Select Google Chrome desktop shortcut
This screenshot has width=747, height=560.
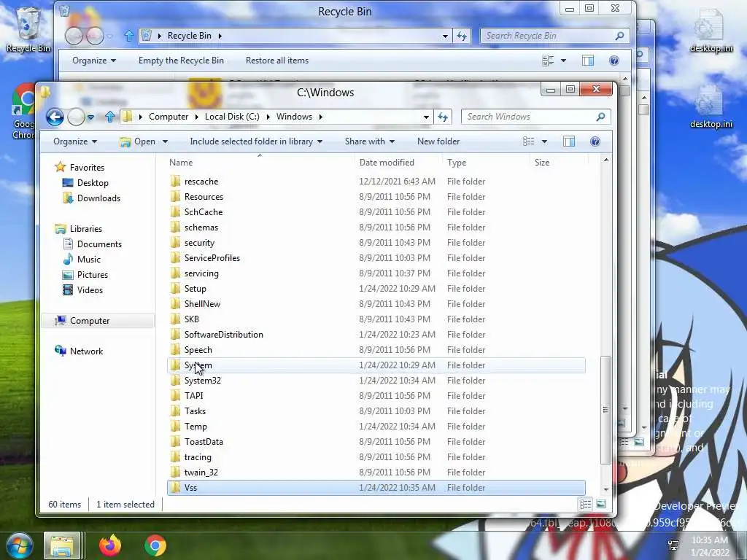pos(23,112)
